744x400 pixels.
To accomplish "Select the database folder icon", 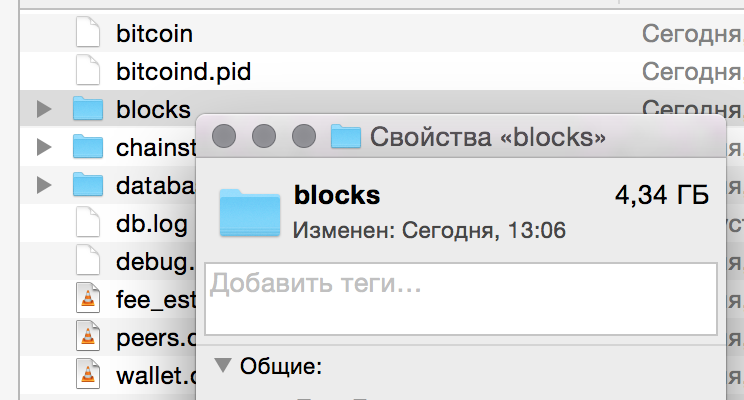I will (x=88, y=184).
